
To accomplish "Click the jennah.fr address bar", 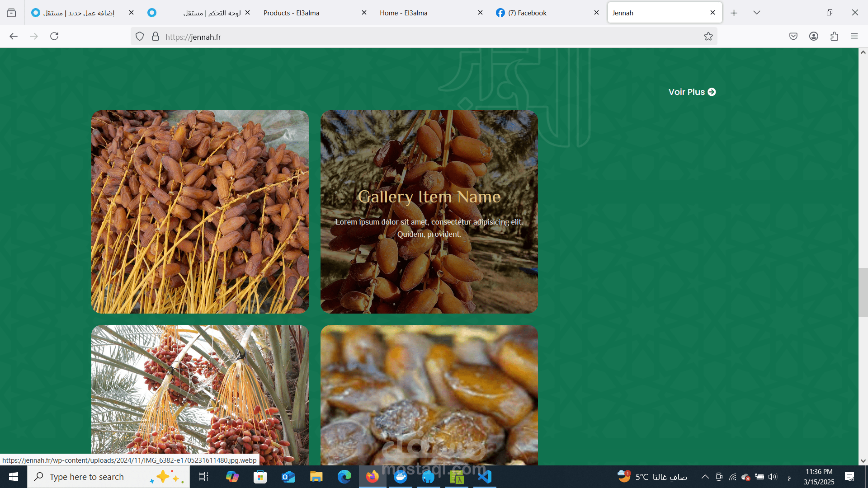I will (x=407, y=37).
